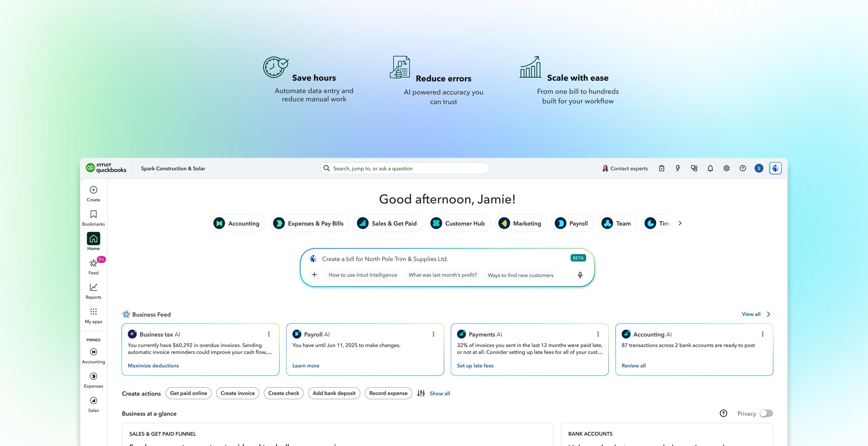The image size is (868, 446).
Task: Select the Payroll chip
Action: pos(573,223)
